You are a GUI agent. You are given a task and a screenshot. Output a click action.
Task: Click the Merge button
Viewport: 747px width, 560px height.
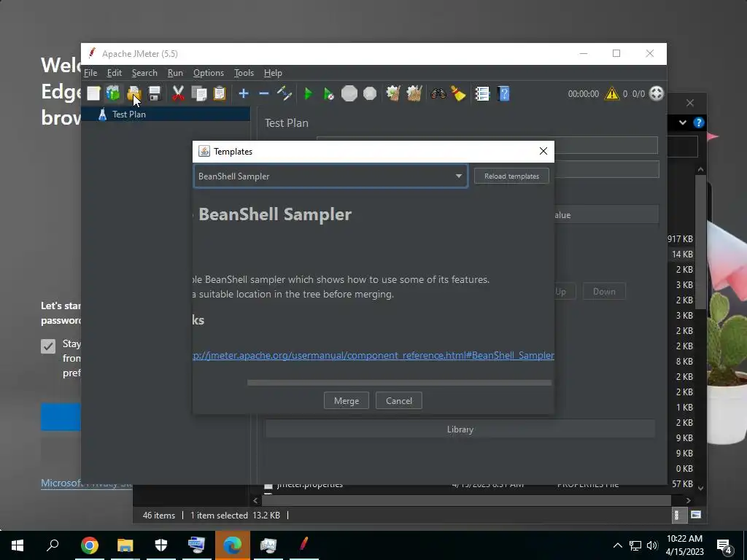pos(347,401)
